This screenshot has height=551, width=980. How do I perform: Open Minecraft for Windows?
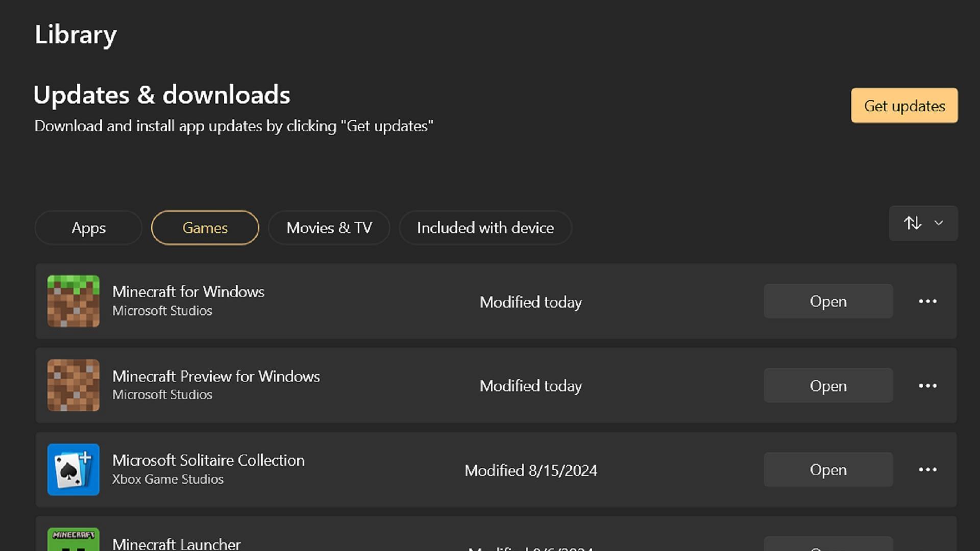click(828, 302)
